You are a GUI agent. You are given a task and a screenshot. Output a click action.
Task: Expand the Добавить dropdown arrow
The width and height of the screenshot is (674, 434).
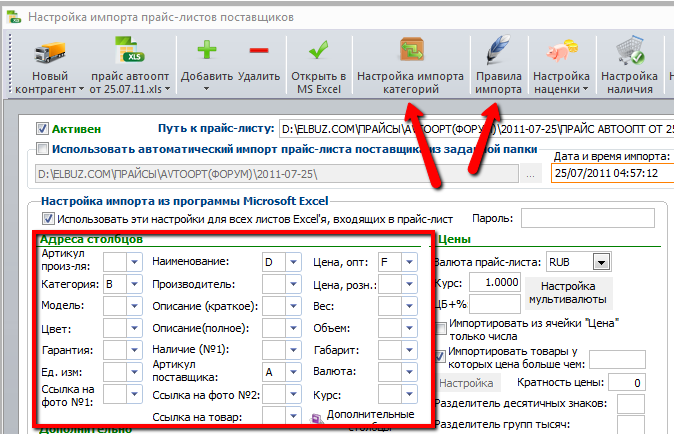click(x=206, y=89)
